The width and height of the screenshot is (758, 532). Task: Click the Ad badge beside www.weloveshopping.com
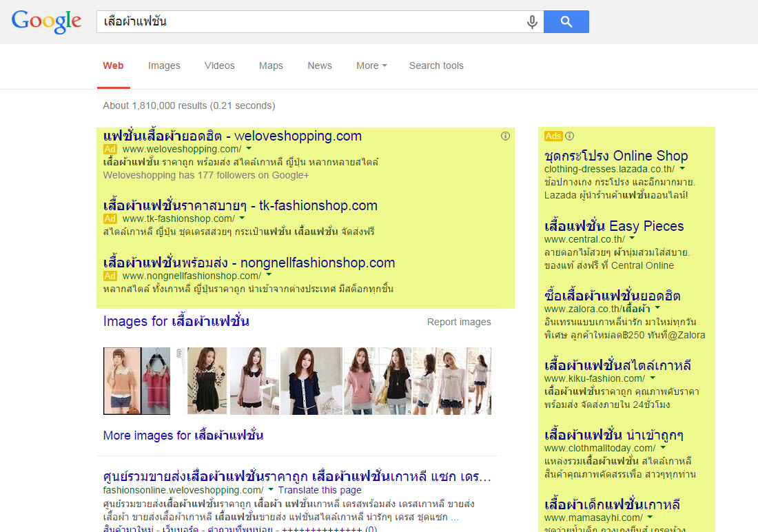point(110,150)
